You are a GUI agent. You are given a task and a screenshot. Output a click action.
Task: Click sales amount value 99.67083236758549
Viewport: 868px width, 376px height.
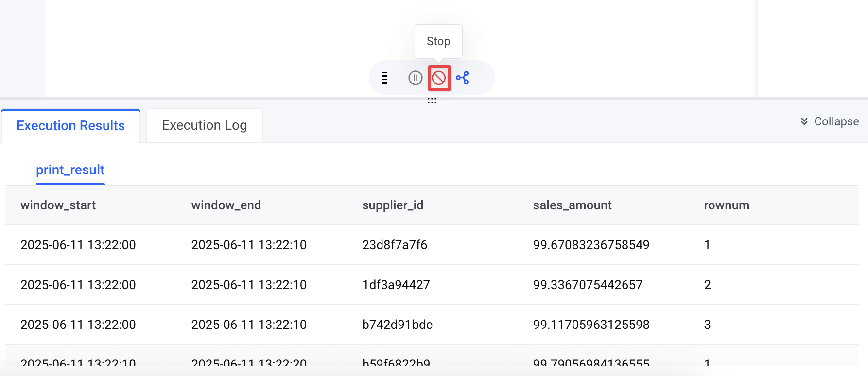[x=591, y=245]
